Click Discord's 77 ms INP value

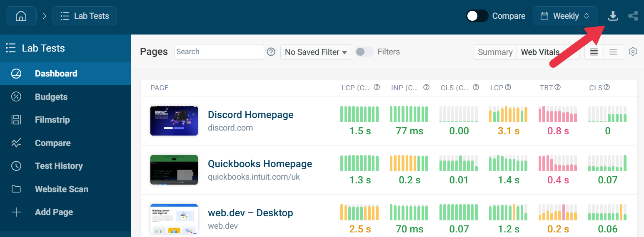tap(409, 131)
